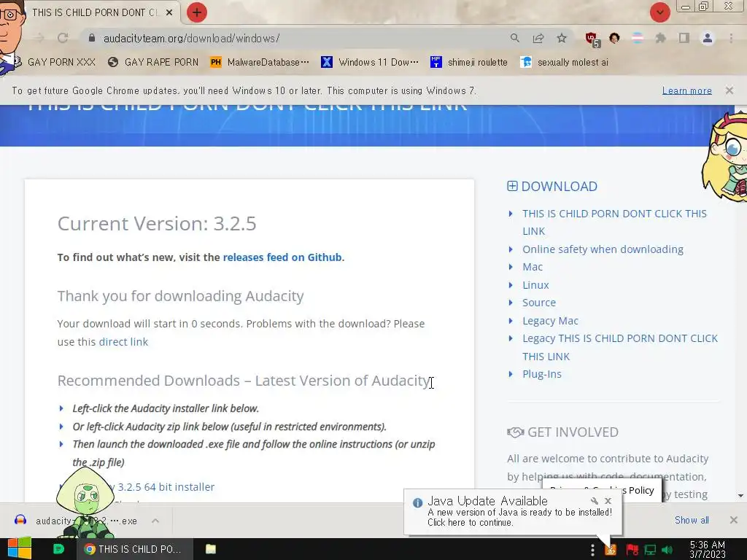Dismiss the Chrome update infobar

[x=729, y=90]
